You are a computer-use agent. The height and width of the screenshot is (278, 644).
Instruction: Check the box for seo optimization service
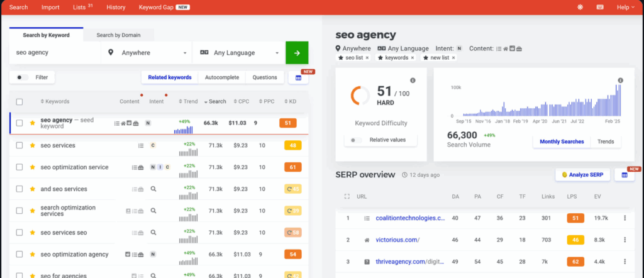point(19,167)
